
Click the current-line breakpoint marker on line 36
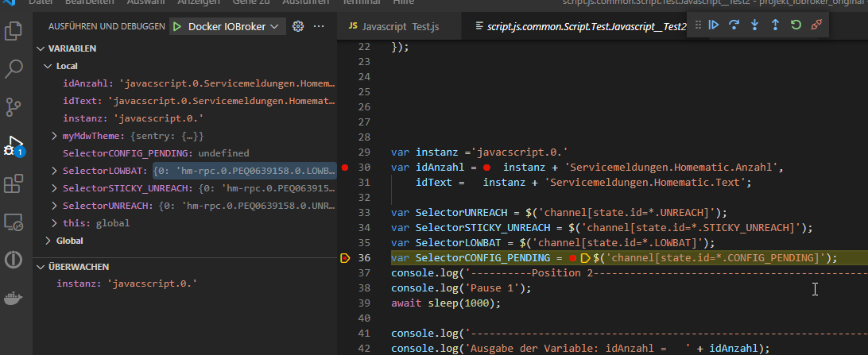[x=345, y=257]
